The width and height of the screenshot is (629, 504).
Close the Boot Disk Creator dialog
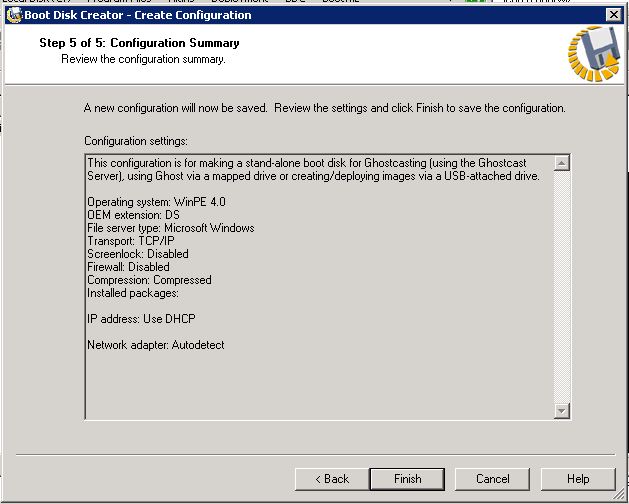point(613,15)
